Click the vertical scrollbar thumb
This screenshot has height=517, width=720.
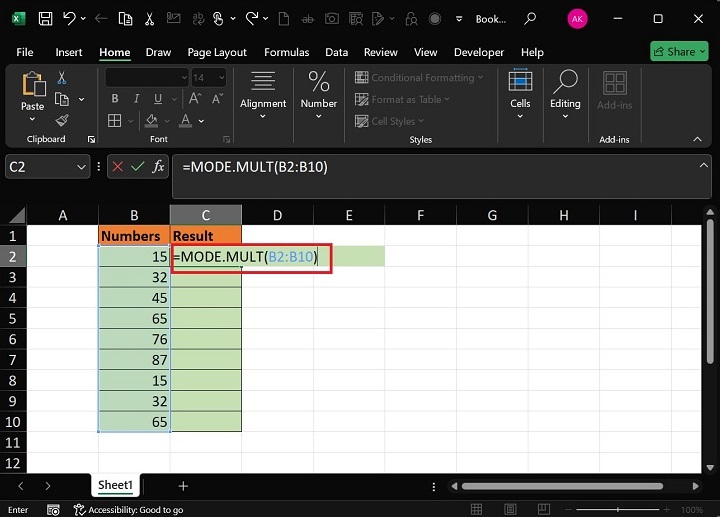(710, 292)
